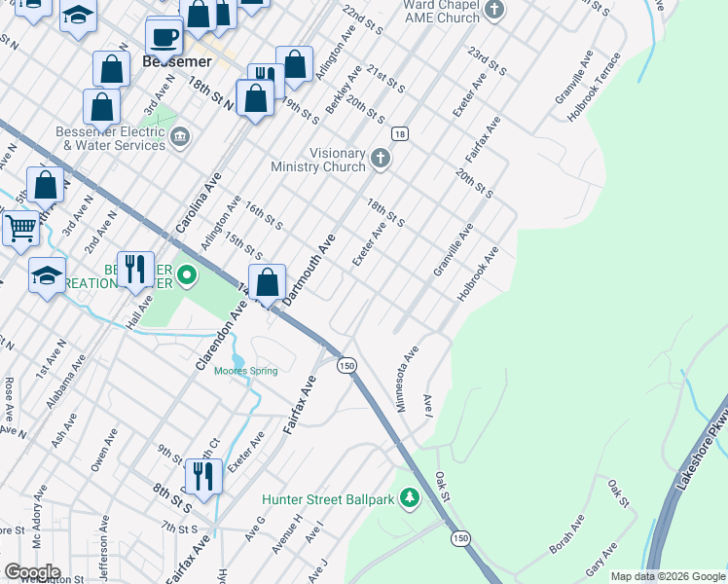This screenshot has width=728, height=584.
Task: Open the shopping bag marker next to the cafe marker
Action: click(x=198, y=17)
